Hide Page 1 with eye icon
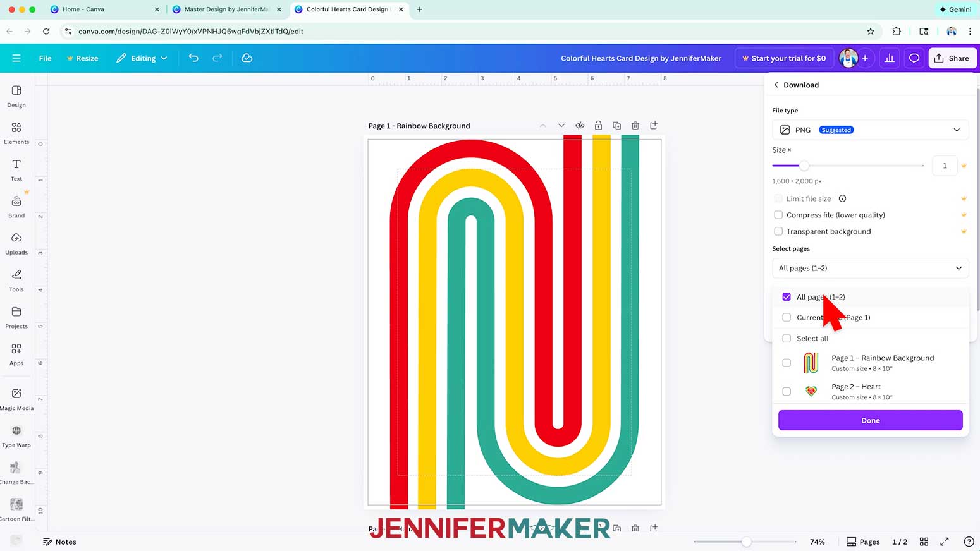Viewport: 980px width, 551px height. 580,126
